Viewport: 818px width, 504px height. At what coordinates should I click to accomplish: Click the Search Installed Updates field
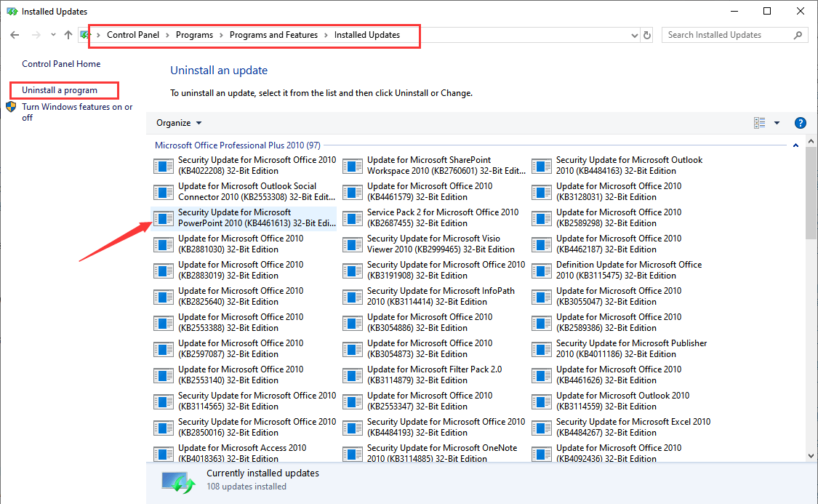click(735, 35)
